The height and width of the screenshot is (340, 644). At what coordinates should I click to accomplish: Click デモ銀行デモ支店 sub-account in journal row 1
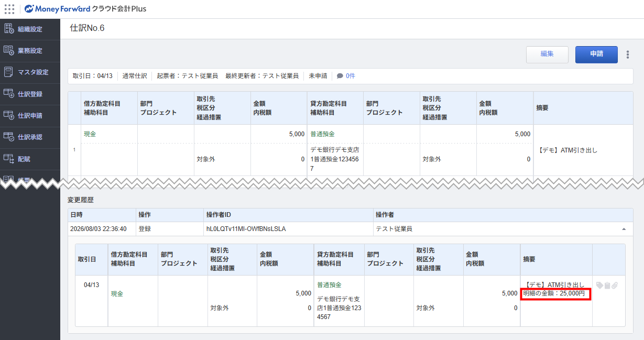tap(334, 159)
